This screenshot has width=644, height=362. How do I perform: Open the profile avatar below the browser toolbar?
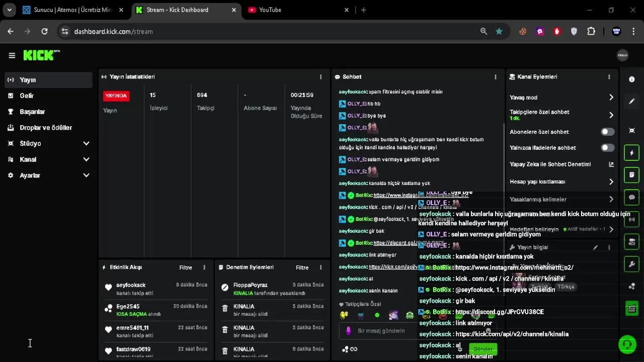click(x=622, y=55)
